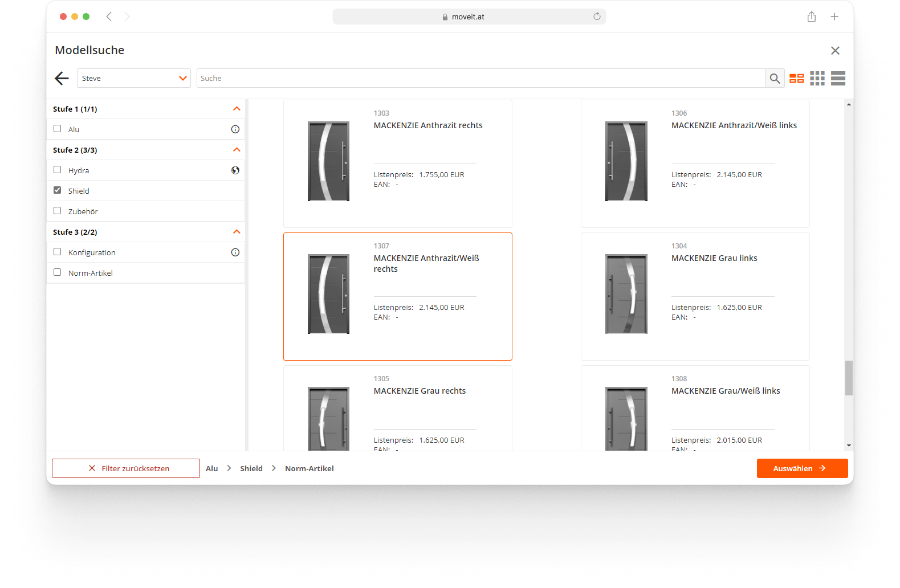This screenshot has width=900, height=588.
Task: Click the Shield breadcrumb
Action: [251, 468]
